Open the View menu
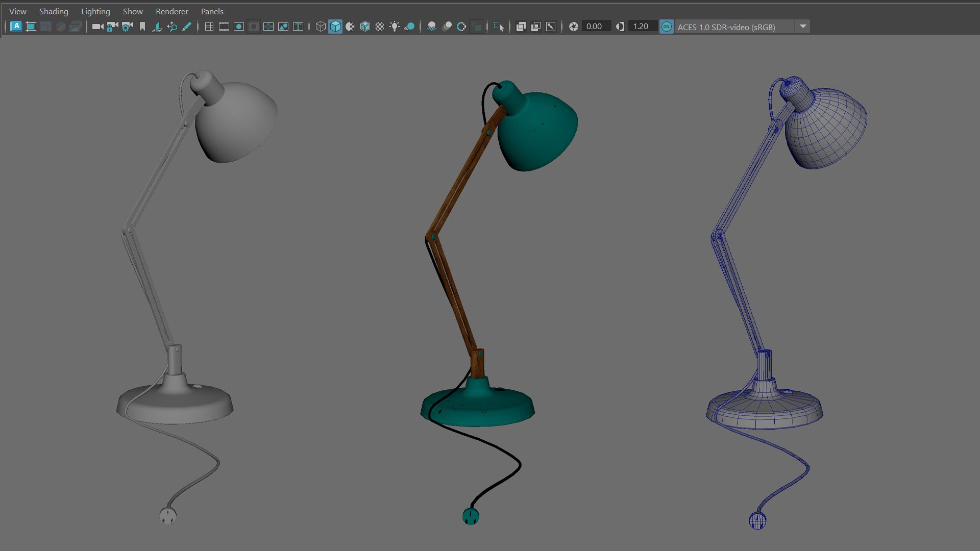 click(18, 11)
